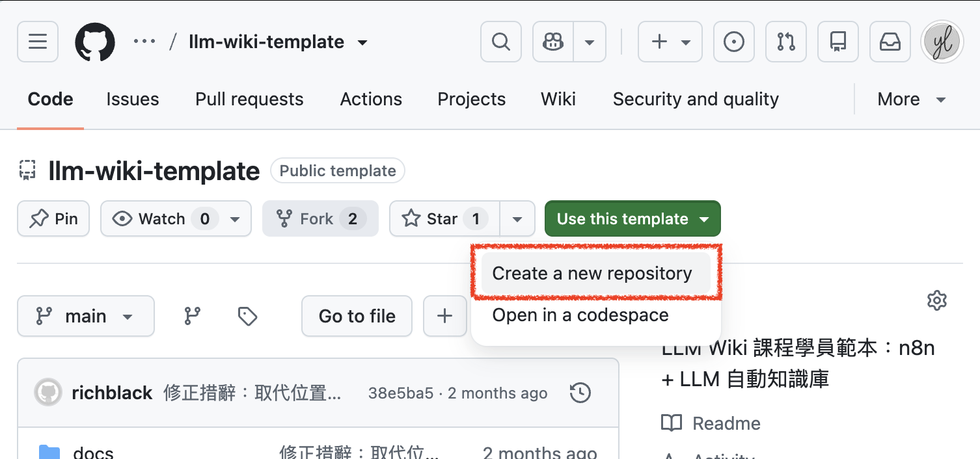Open the Projects tab

point(472,99)
